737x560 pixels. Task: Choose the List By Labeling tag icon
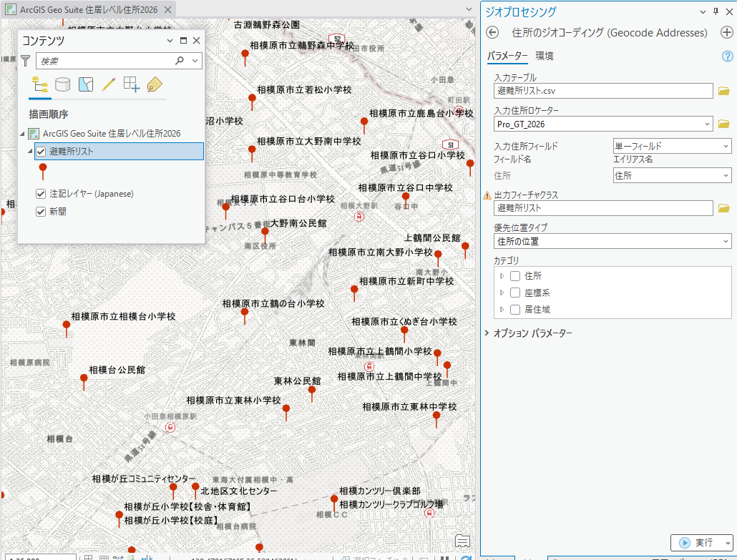pos(154,84)
